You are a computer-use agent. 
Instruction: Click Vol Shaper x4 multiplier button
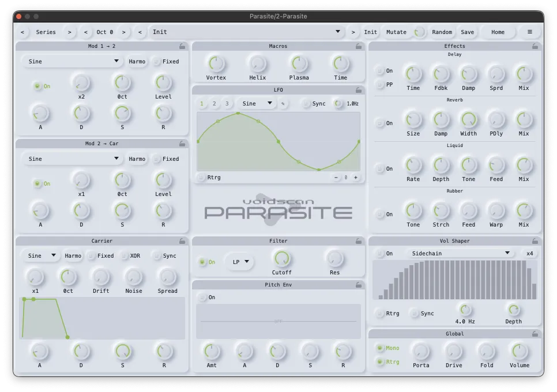[x=530, y=254]
